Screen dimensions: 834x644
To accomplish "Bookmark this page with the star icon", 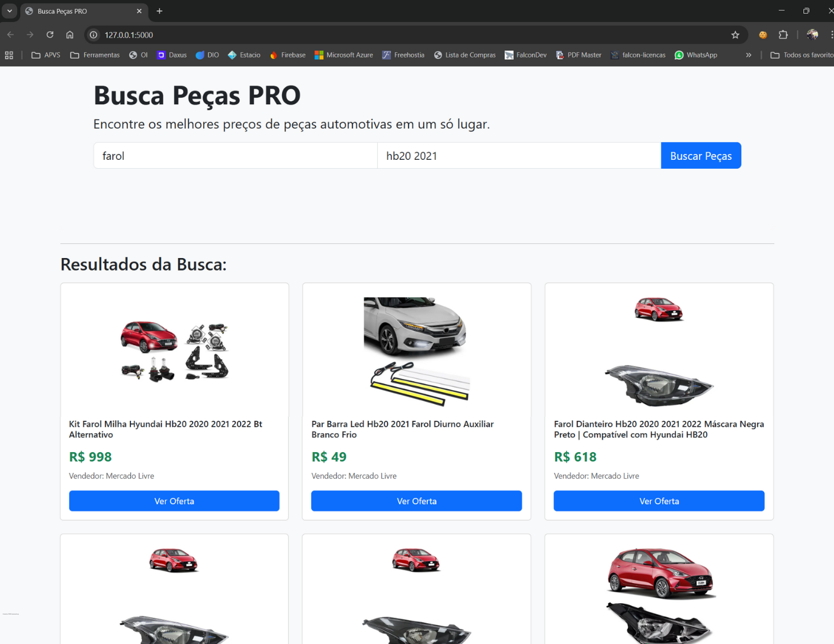I will (735, 35).
